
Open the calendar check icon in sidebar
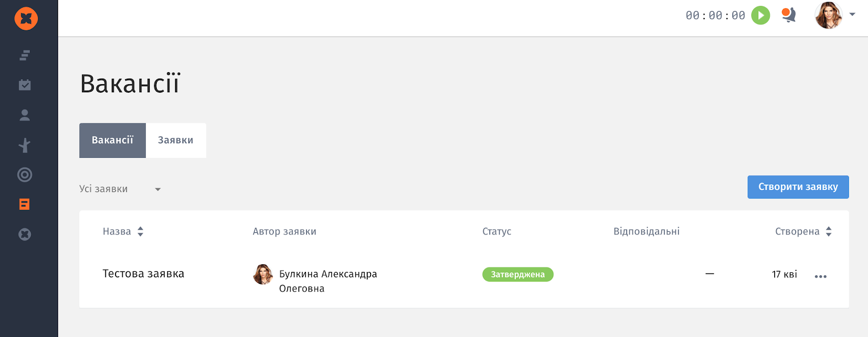click(x=25, y=85)
